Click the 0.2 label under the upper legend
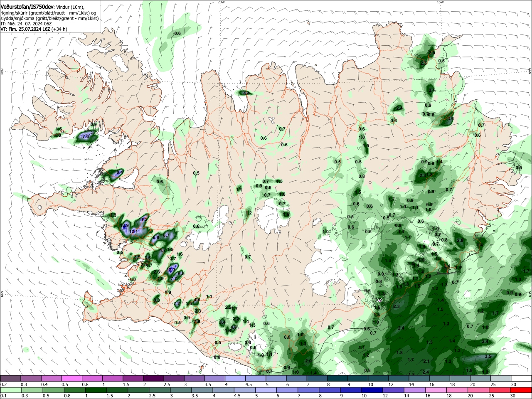The width and height of the screenshot is (532, 399). [x=3, y=384]
